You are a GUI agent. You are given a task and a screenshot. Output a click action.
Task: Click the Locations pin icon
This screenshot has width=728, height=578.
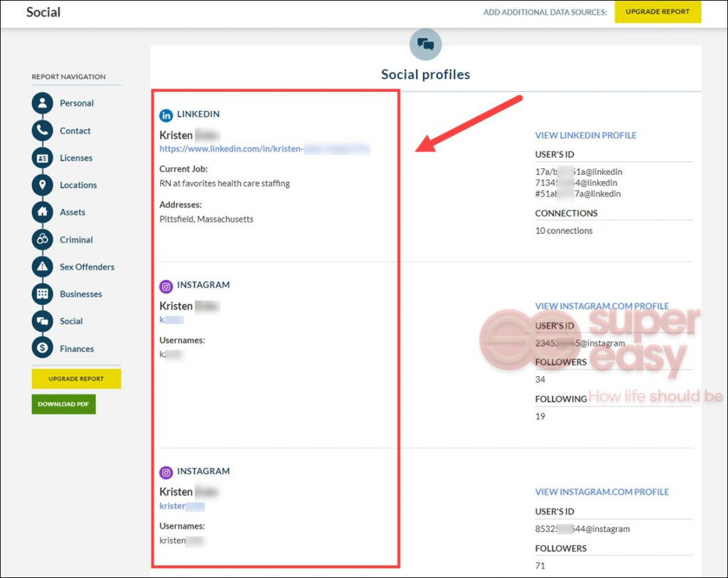tap(42, 185)
